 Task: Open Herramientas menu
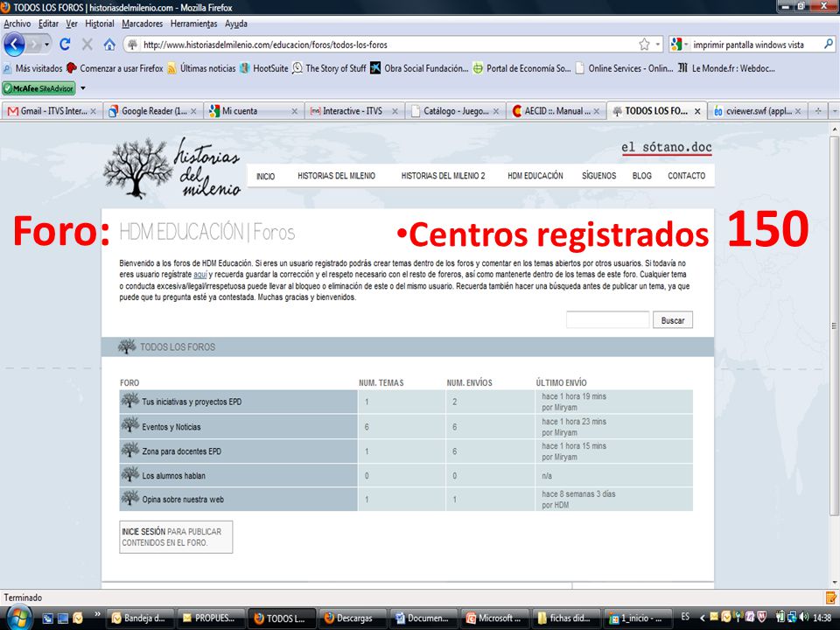[x=193, y=24]
